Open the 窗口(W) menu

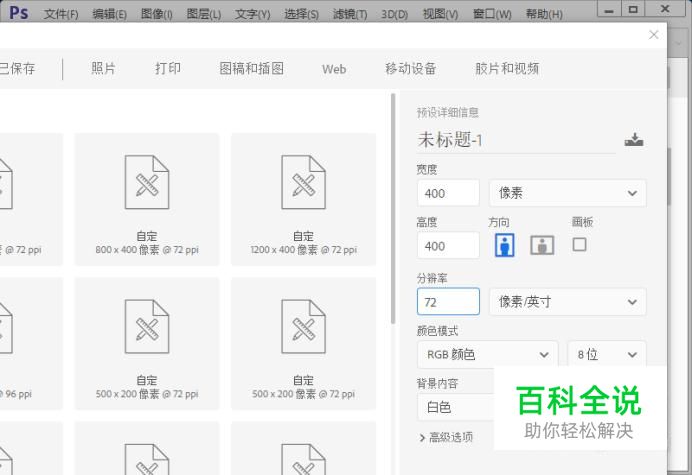492,14
